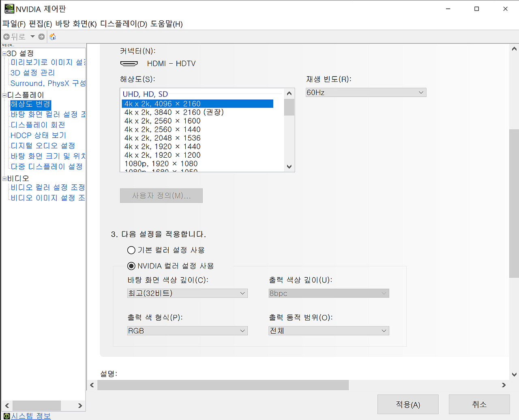Image resolution: width=519 pixels, height=420 pixels.
Task: Click main panel vertical scroll down arrow
Action: pos(514,375)
